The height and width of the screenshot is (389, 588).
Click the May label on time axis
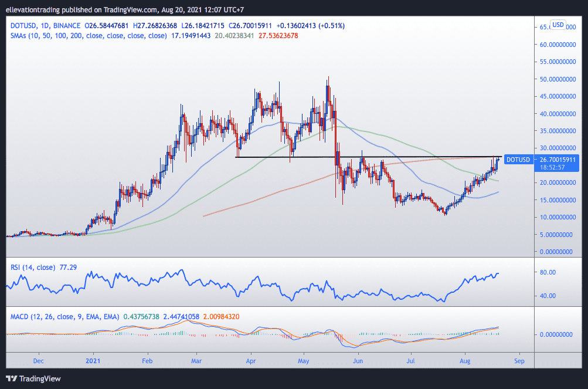tap(304, 360)
